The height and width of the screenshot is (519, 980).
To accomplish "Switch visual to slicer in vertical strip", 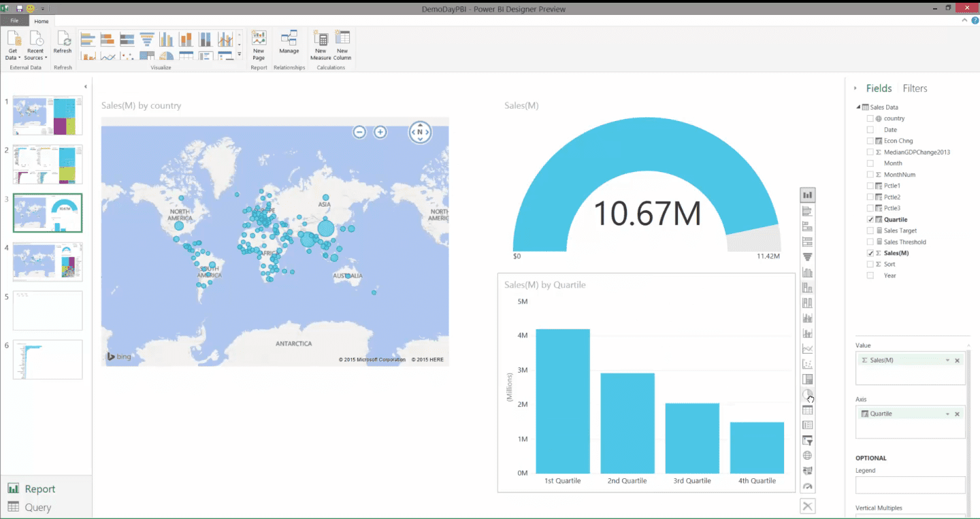I will 807,441.
